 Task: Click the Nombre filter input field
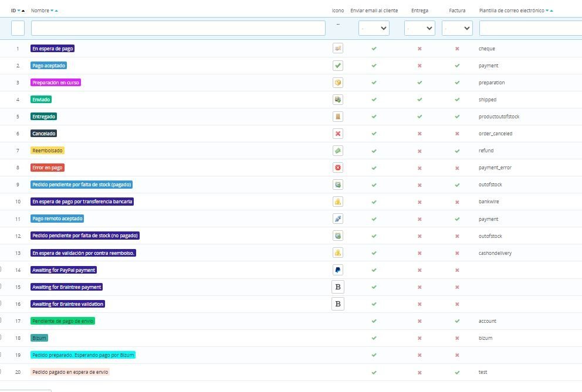178,28
